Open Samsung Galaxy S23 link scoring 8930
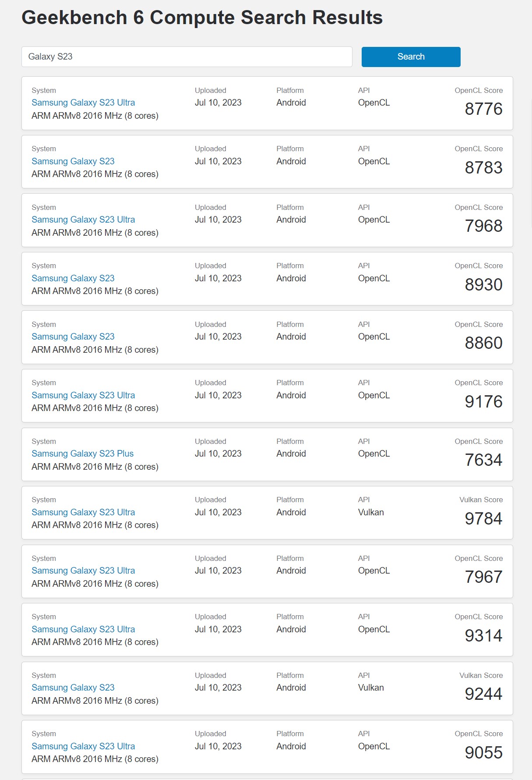This screenshot has height=780, width=532. point(73,278)
